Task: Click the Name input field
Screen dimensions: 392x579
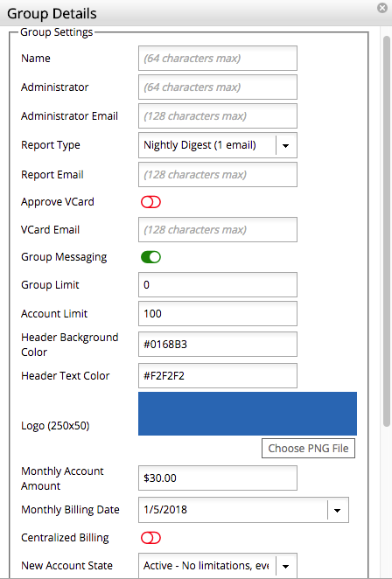Action: click(x=218, y=59)
